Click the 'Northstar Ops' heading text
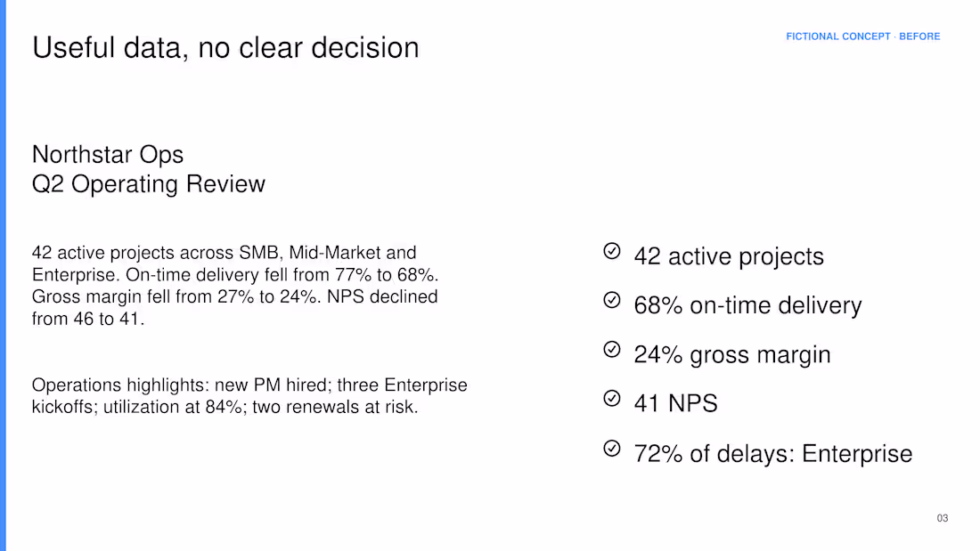This screenshot has width=980, height=551. 108,154
